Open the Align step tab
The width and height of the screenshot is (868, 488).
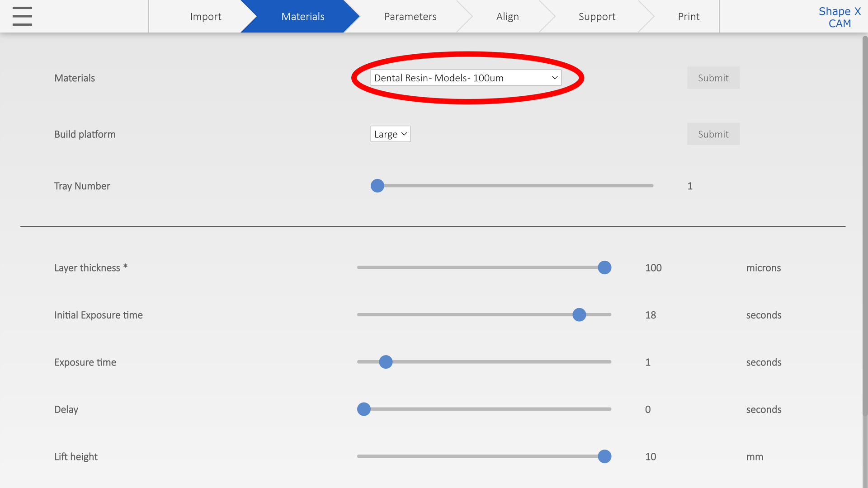click(507, 17)
